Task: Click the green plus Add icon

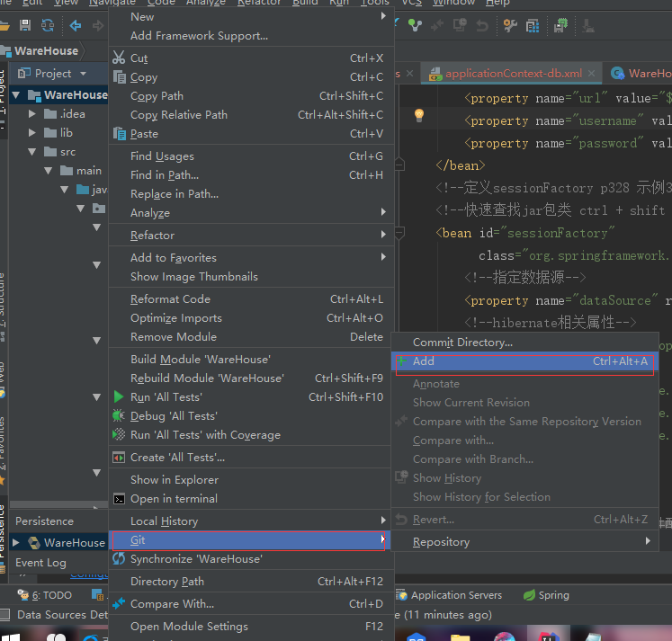Action: [401, 361]
